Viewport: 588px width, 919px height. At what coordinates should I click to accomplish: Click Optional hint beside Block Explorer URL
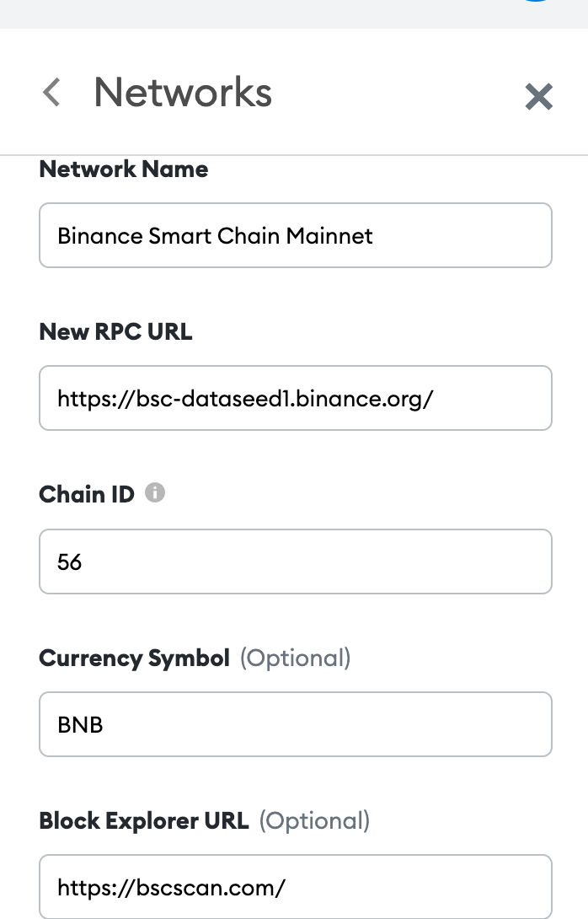[314, 820]
